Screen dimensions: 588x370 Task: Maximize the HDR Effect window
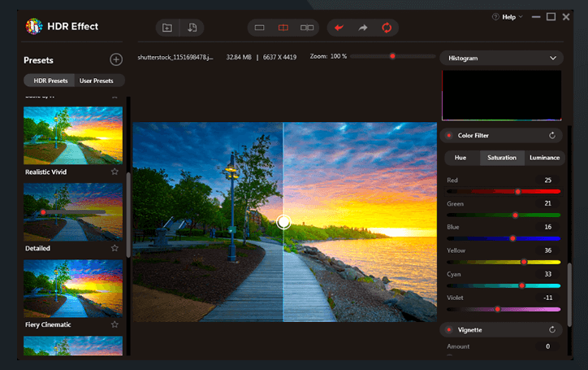click(x=551, y=16)
